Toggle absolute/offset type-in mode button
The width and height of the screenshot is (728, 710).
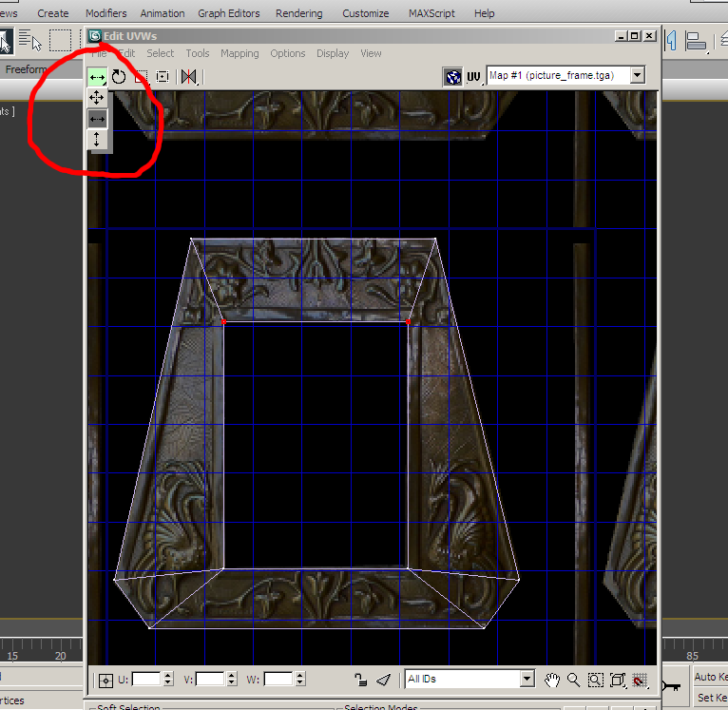(x=105, y=680)
